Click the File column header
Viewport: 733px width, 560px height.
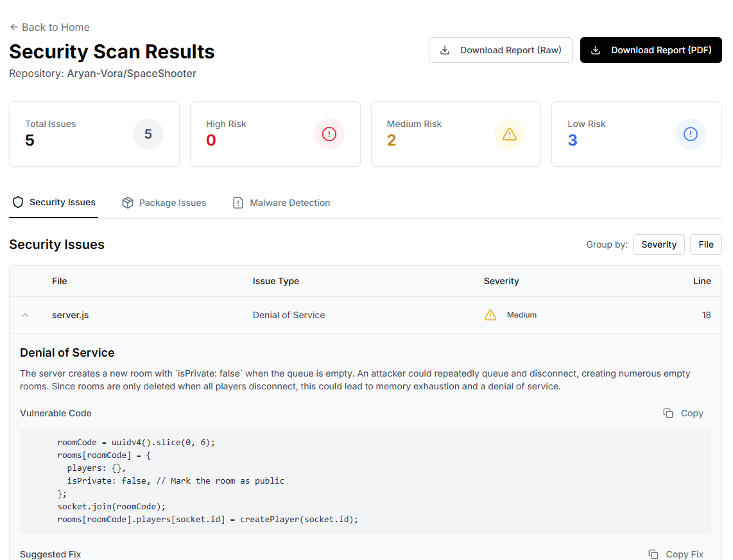(59, 281)
